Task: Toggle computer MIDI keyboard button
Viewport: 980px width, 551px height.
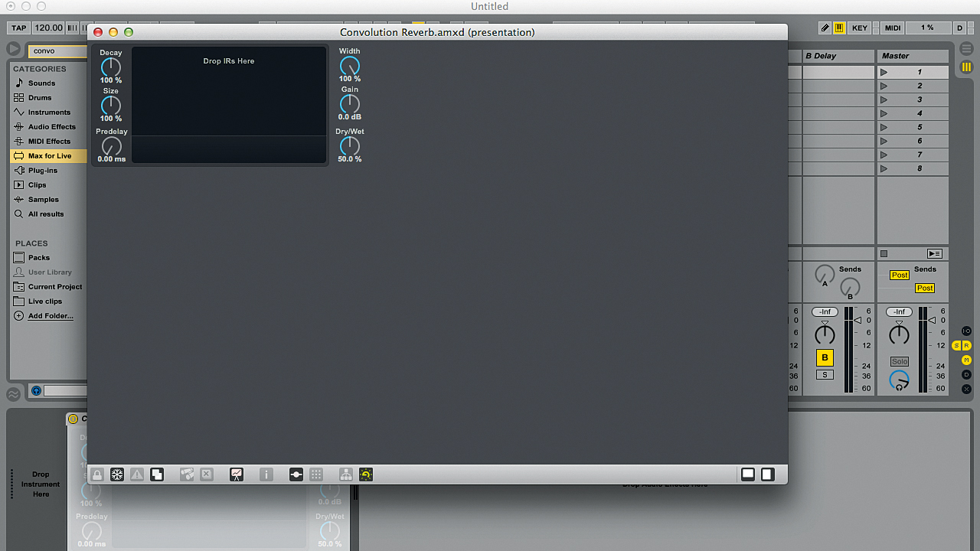Action: [x=839, y=28]
